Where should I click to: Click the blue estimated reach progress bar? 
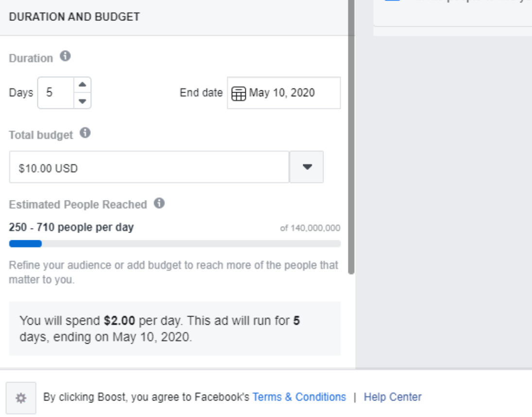tap(25, 244)
